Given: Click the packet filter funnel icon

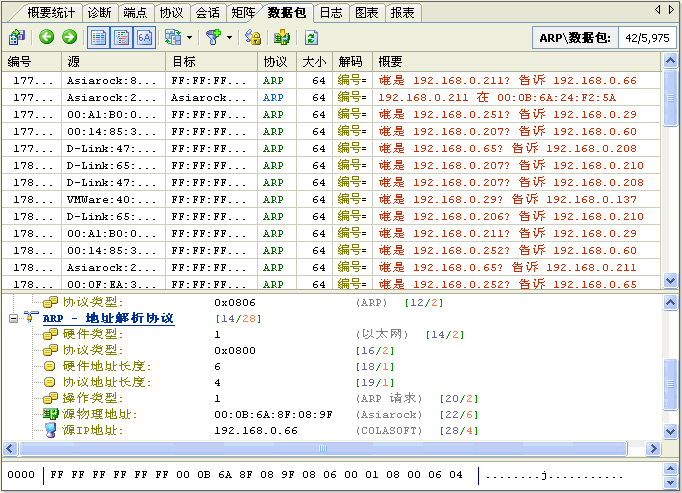Looking at the screenshot, I should tap(213, 38).
